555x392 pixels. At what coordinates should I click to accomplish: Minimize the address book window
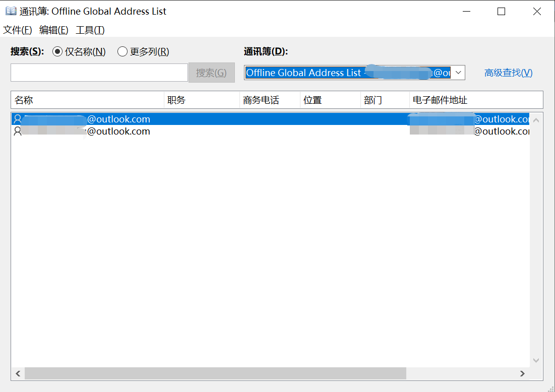coord(466,11)
